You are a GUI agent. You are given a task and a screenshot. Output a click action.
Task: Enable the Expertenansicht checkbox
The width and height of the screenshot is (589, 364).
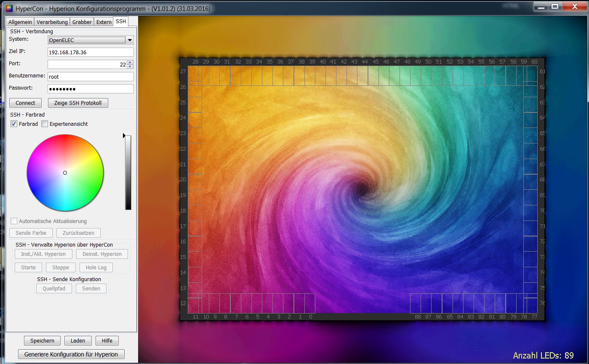[x=45, y=124]
